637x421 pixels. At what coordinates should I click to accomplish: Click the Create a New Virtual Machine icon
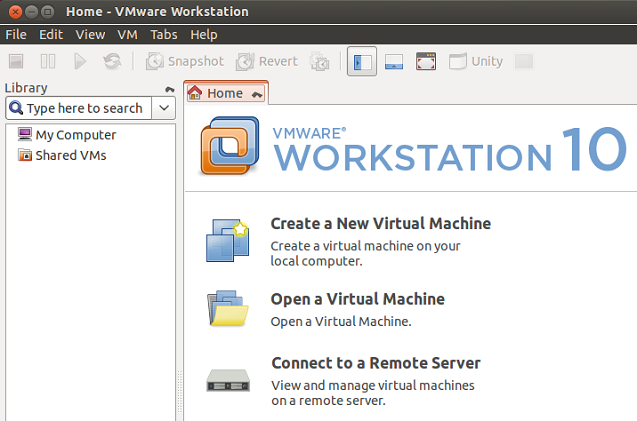click(x=227, y=241)
